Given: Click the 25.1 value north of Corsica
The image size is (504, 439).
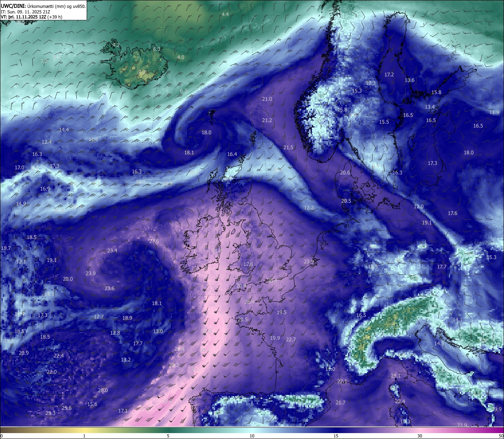Looking at the screenshot, I should coord(396,376).
